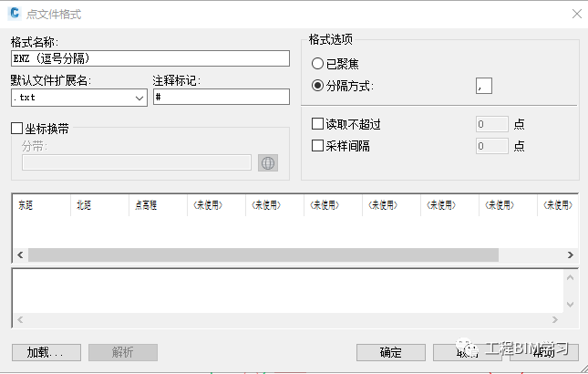Click the last visible 未使用 column header
Screen dimensions: 588x374
558,205
